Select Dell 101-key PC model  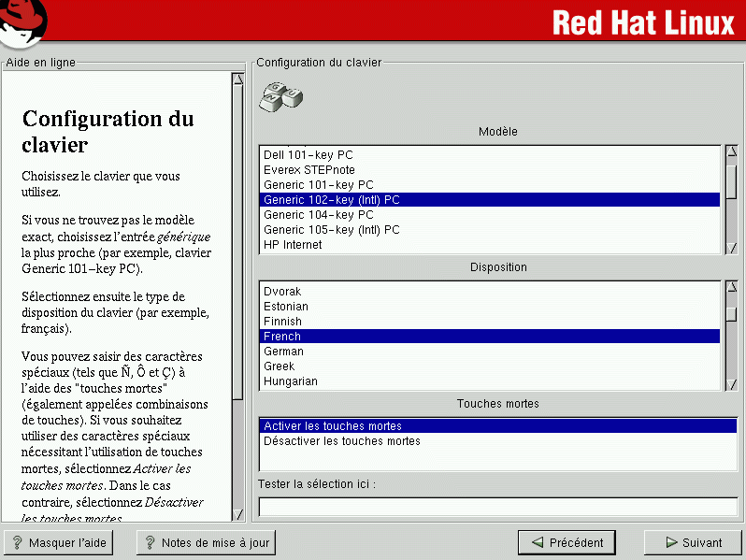pyautogui.click(x=308, y=155)
